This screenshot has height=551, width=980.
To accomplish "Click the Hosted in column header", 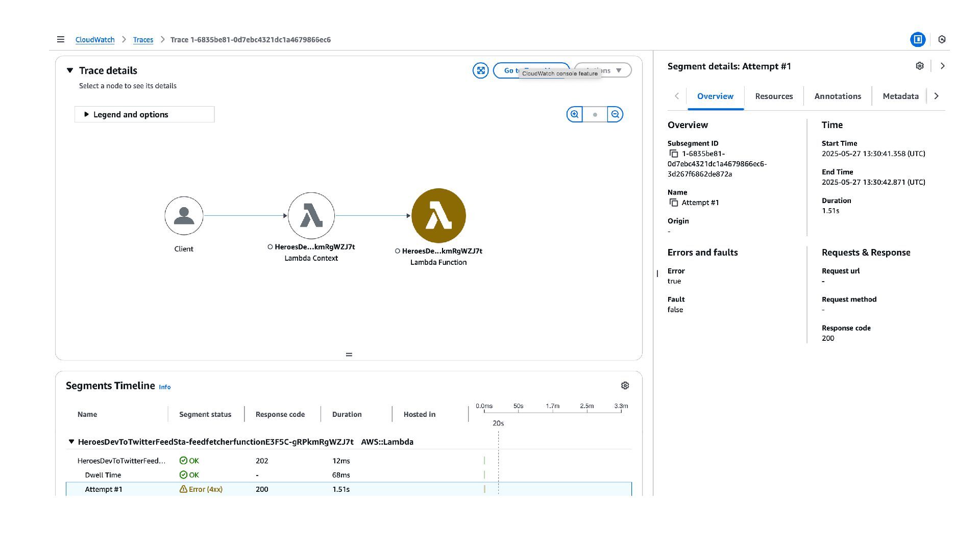I will [x=420, y=414].
